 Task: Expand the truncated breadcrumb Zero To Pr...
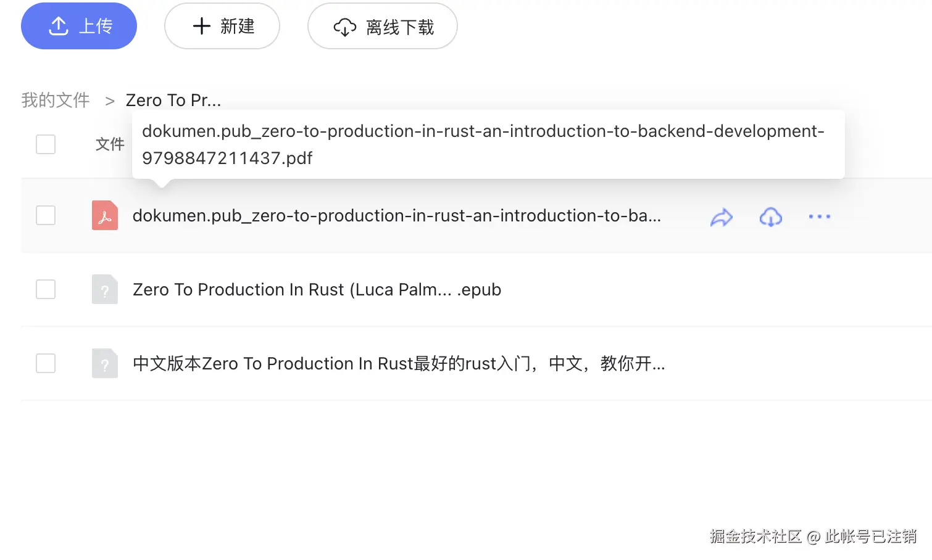[173, 99]
